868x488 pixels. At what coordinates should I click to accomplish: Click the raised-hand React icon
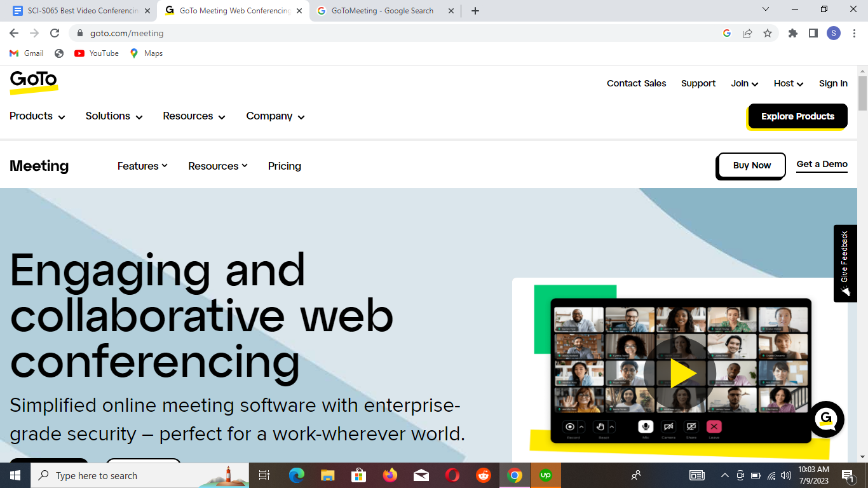pyautogui.click(x=600, y=426)
